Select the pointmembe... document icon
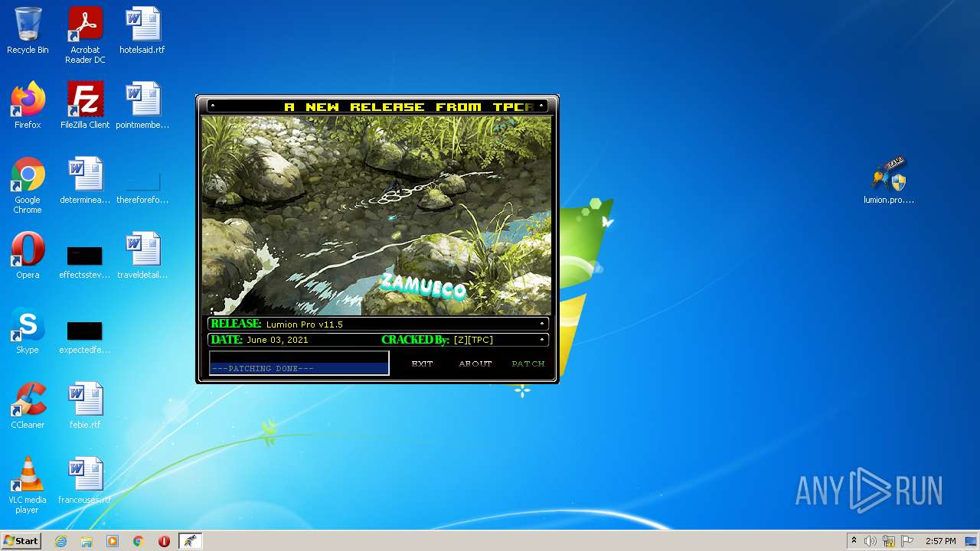Image resolution: width=980 pixels, height=551 pixels. click(x=142, y=106)
